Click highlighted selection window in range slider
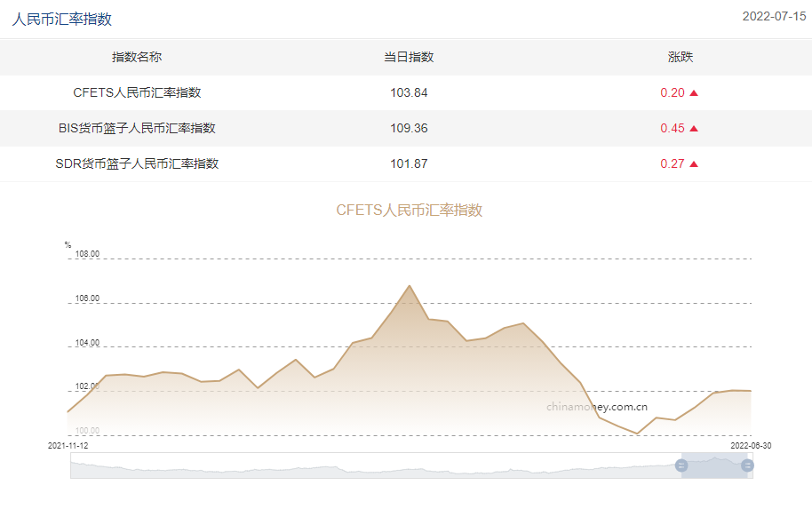The height and width of the screenshot is (509, 812). coord(714,465)
